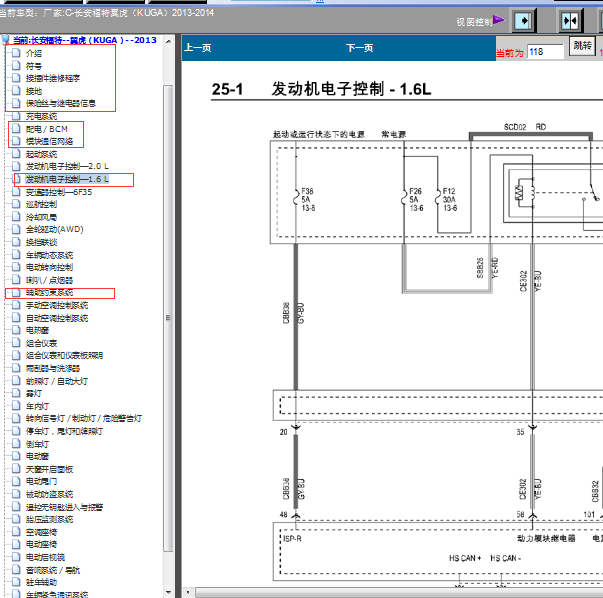Image resolution: width=603 pixels, height=598 pixels.
Task: Open 停车灯，尾灯和牌照灯 entry
Action: (64, 431)
